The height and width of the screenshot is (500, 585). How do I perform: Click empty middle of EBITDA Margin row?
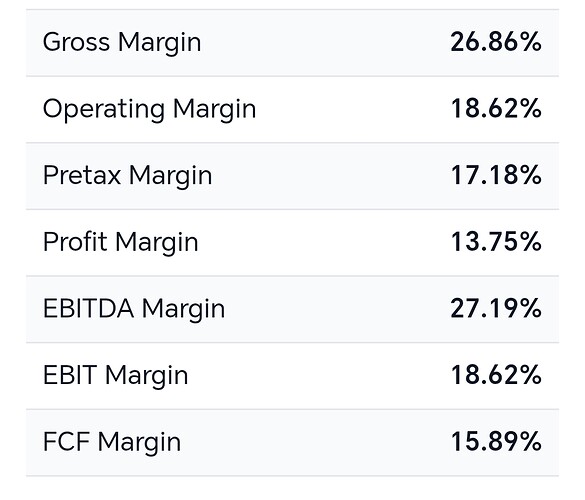click(336, 309)
